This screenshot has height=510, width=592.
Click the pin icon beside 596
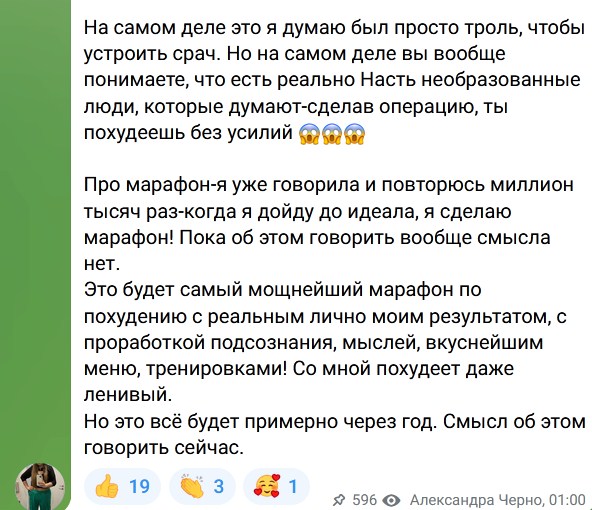click(339, 501)
